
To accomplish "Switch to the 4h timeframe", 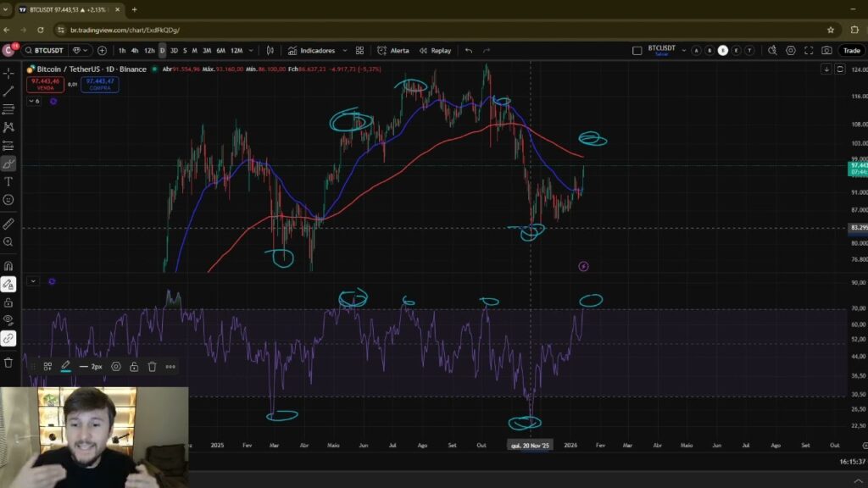I will pos(135,51).
